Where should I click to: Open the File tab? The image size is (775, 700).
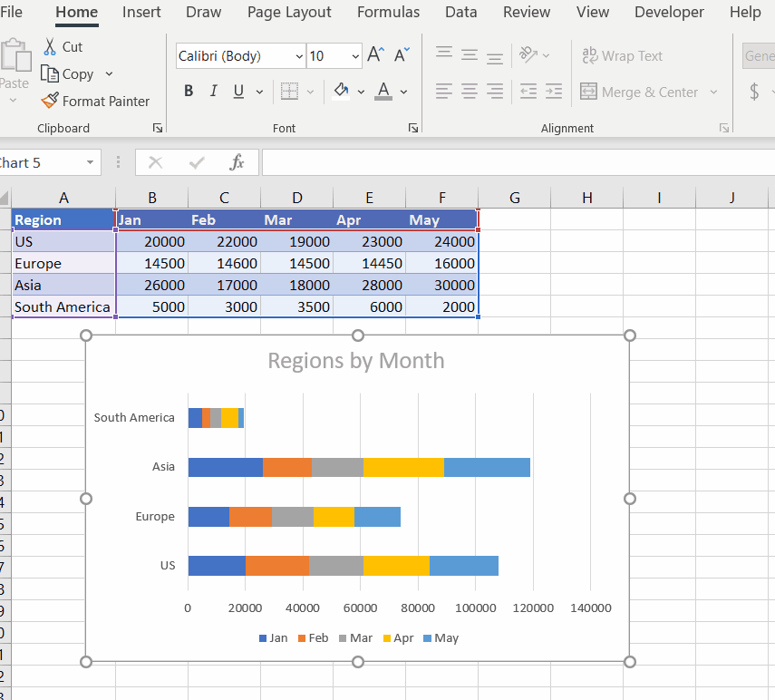click(x=11, y=12)
